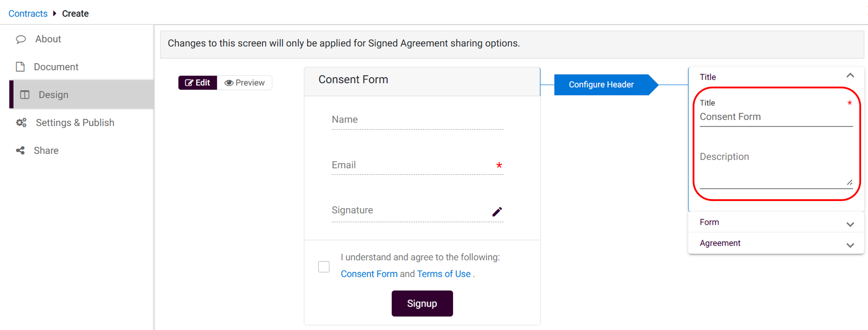Click the Document page icon
Image resolution: width=868 pixels, height=330 pixels.
(x=20, y=67)
